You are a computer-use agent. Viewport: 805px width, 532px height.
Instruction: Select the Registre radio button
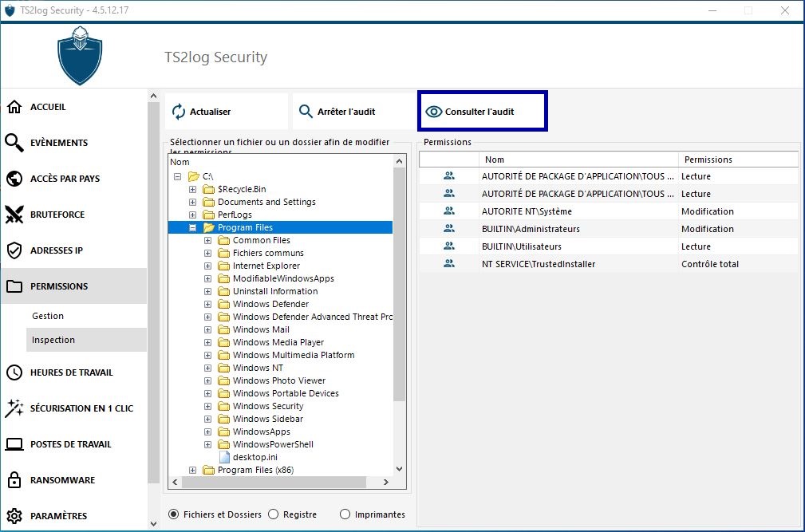[273, 514]
